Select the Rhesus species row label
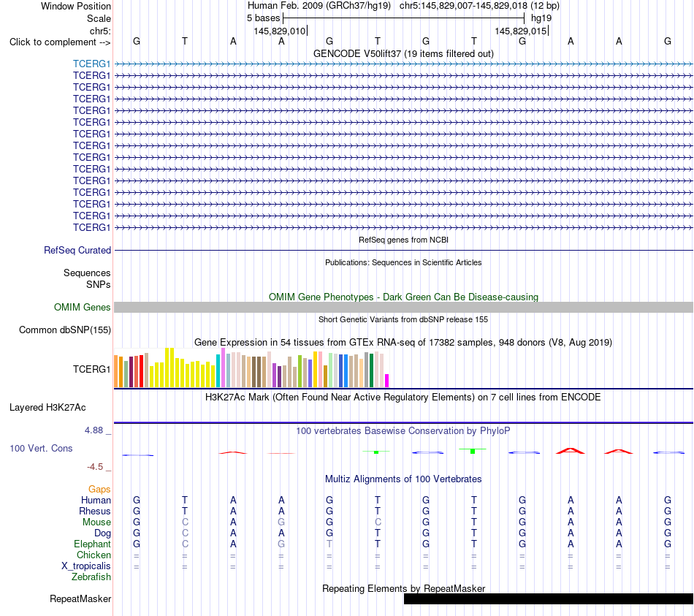 pos(95,511)
